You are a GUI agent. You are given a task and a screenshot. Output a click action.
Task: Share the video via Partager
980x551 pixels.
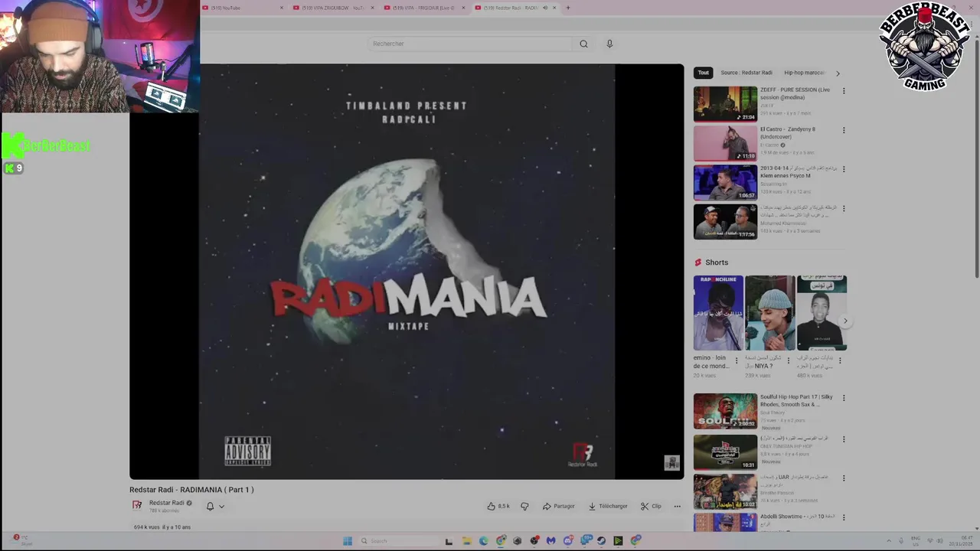559,506
